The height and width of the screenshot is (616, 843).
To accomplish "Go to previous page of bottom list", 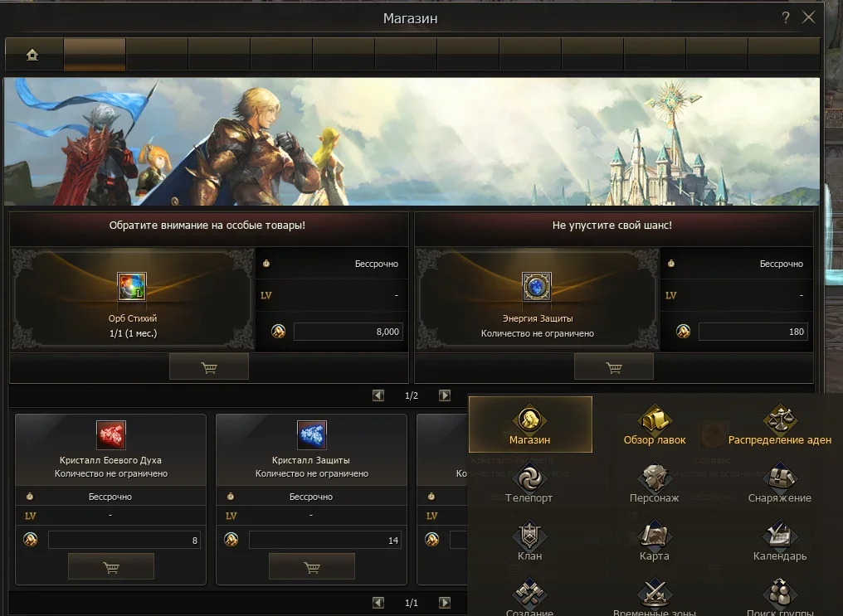I will point(378,603).
